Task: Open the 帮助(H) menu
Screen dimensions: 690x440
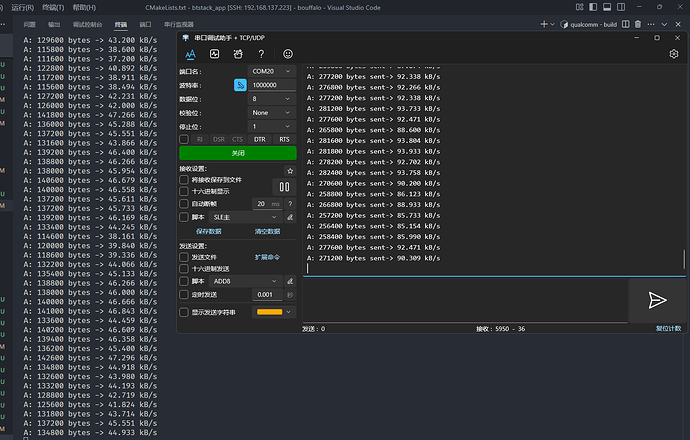Action: pos(84,7)
